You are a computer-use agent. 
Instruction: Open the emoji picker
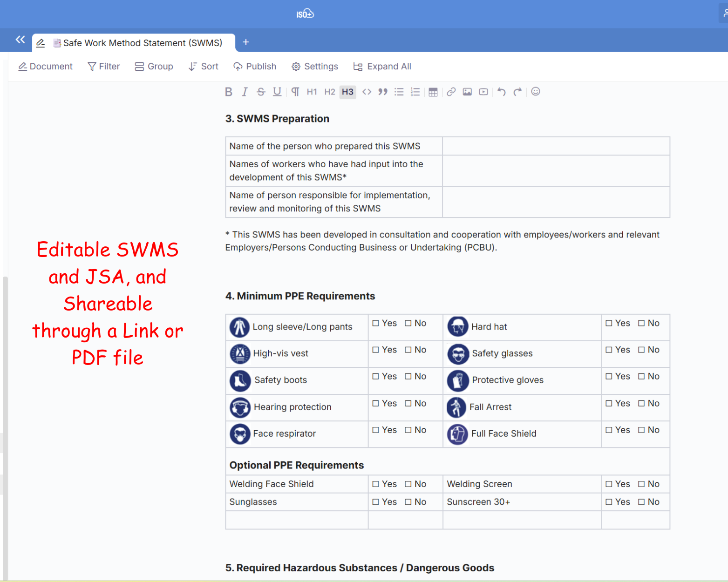tap(536, 92)
